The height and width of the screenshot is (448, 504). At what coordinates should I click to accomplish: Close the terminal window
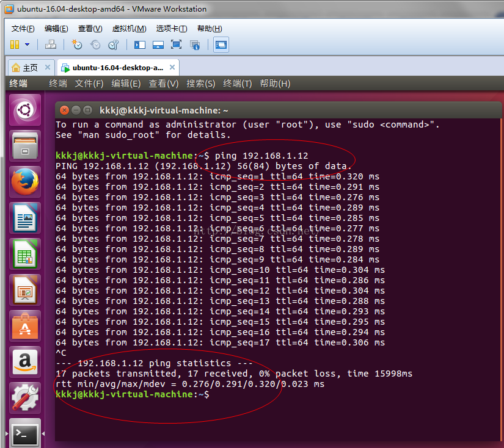point(64,110)
